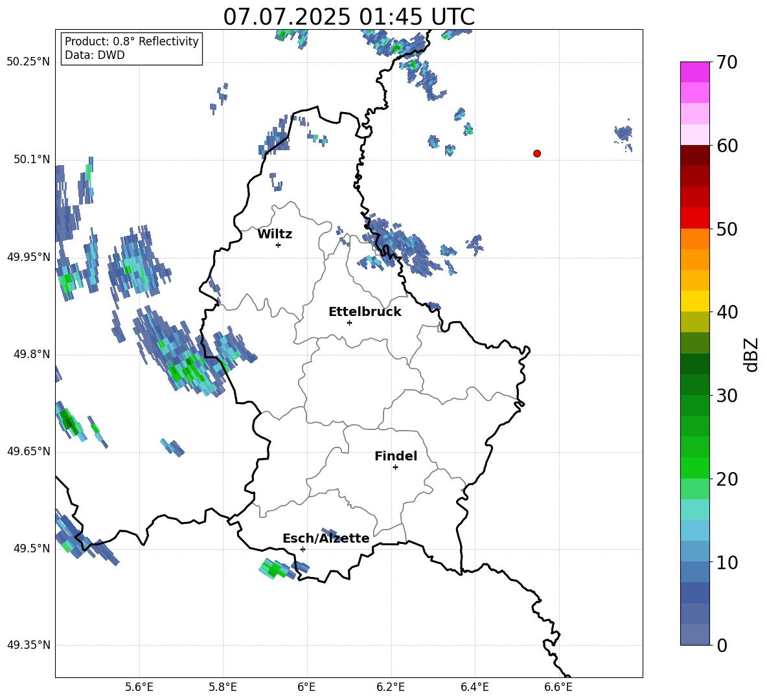Click the 50 tick on the colorbar
The image size is (767, 700).
coord(727,229)
